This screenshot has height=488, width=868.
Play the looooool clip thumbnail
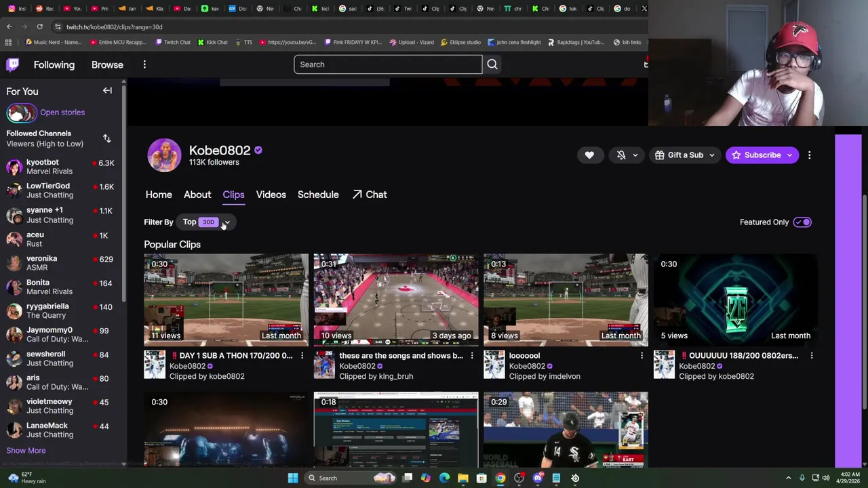(x=566, y=300)
